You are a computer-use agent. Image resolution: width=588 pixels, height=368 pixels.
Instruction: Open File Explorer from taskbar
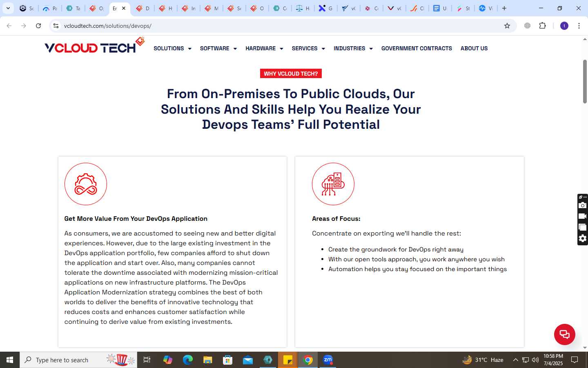(x=207, y=360)
